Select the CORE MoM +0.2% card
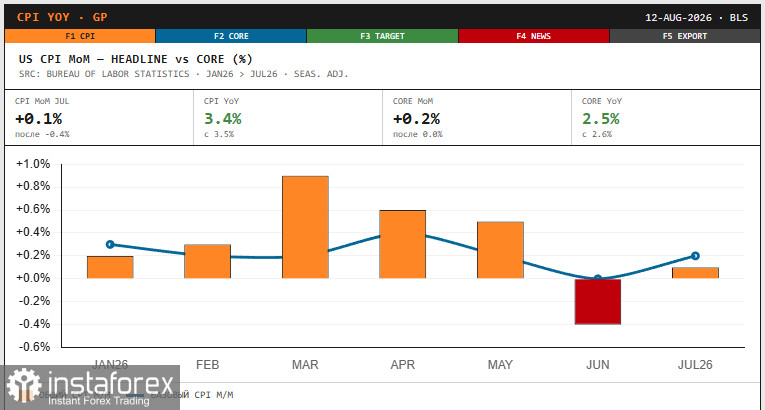The height and width of the screenshot is (410, 765). (x=477, y=118)
